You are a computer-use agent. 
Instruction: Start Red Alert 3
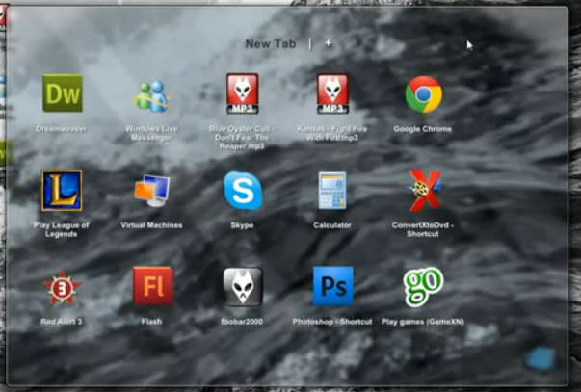pos(63,288)
